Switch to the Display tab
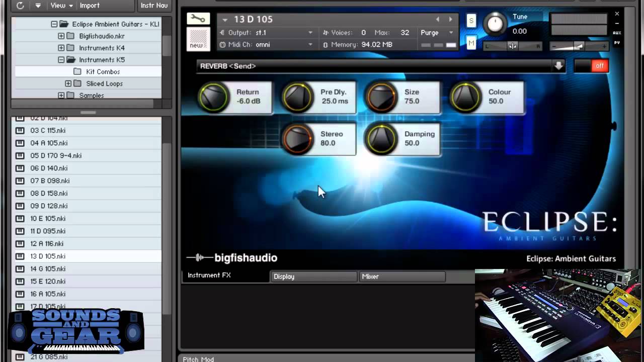Screen dimensions: 644x362 pos(314,277)
